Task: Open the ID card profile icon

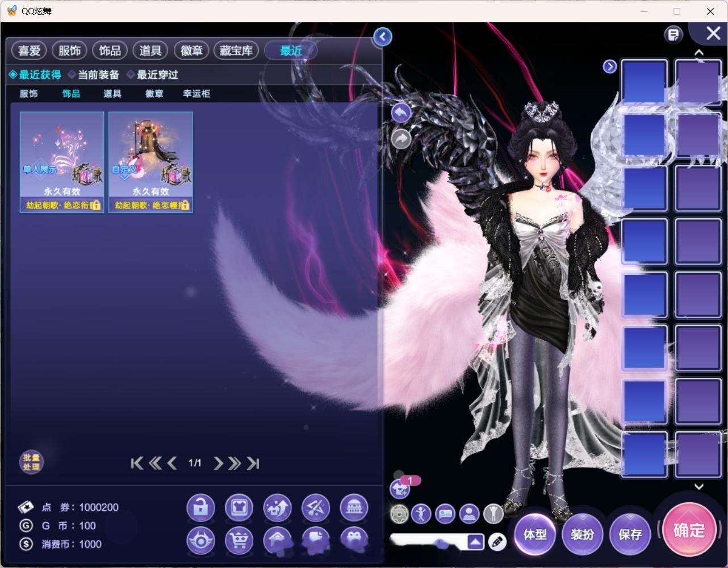Action: 445,514
